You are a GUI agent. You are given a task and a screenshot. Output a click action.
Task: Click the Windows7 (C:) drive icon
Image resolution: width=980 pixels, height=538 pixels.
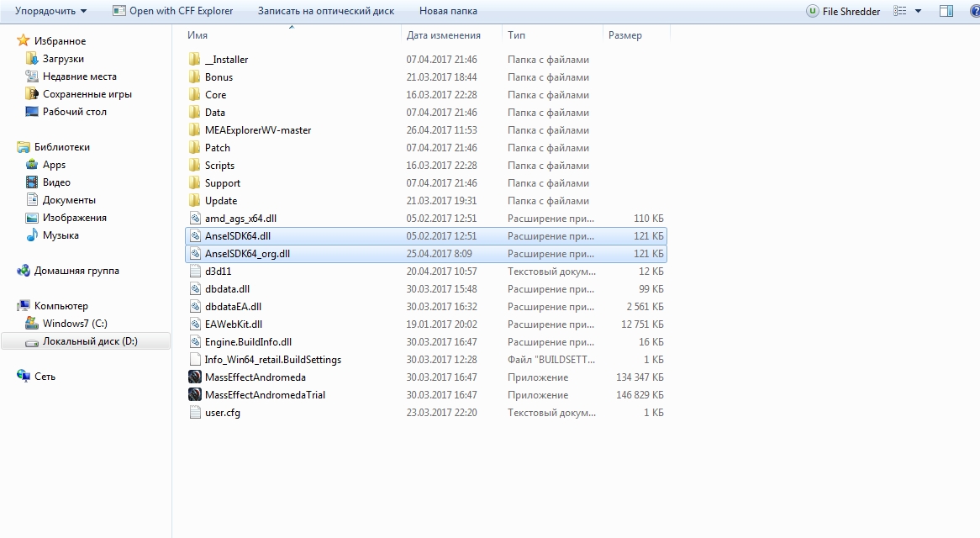31,323
